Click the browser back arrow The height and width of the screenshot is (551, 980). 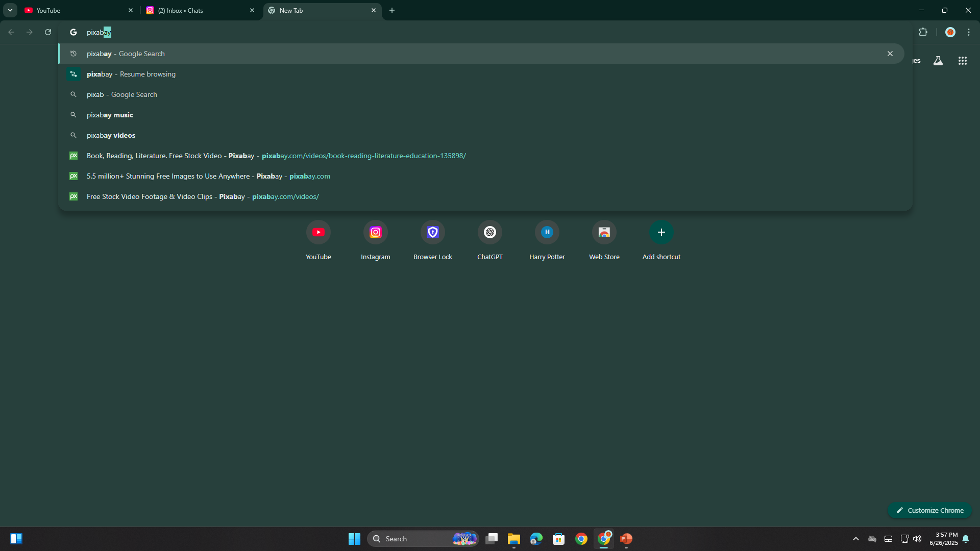(x=11, y=32)
